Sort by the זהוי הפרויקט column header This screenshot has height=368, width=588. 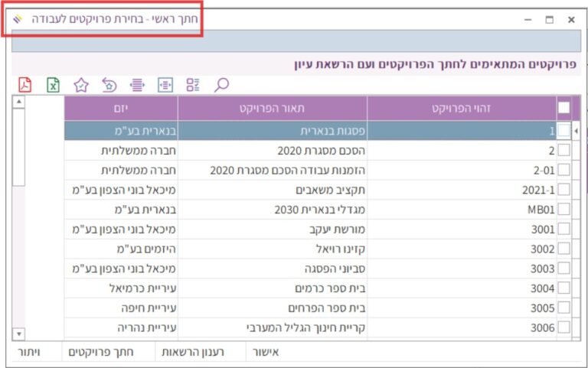click(x=461, y=108)
